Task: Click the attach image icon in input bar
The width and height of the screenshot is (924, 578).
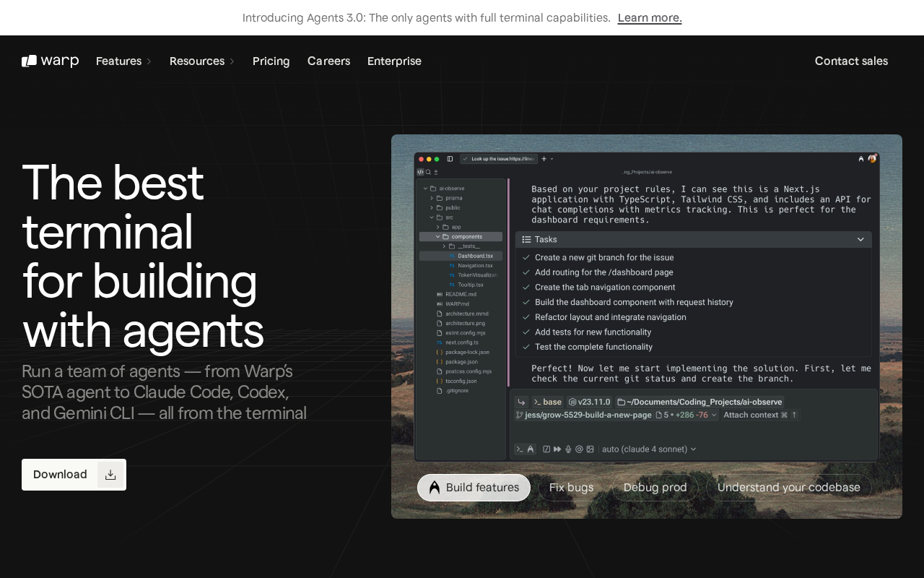Action: 590,449
